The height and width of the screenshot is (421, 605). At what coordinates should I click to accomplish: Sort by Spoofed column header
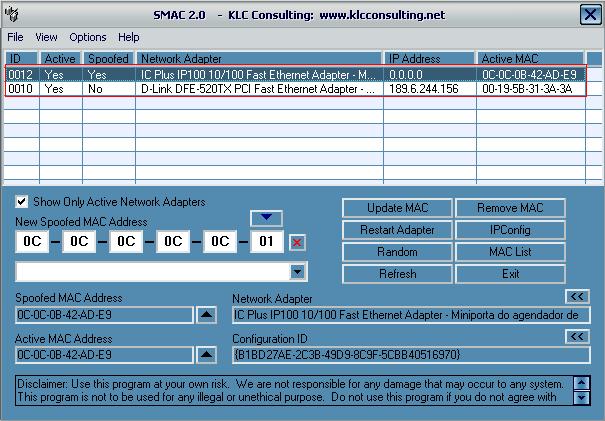coord(108,59)
